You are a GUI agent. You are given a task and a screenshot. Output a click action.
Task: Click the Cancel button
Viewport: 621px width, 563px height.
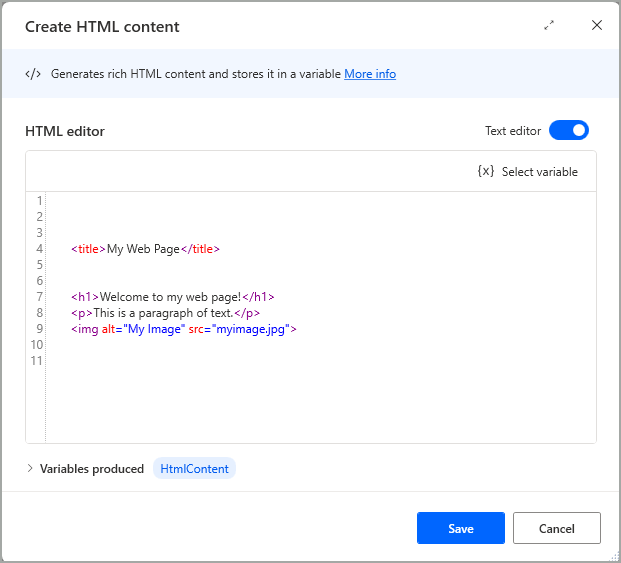557,528
